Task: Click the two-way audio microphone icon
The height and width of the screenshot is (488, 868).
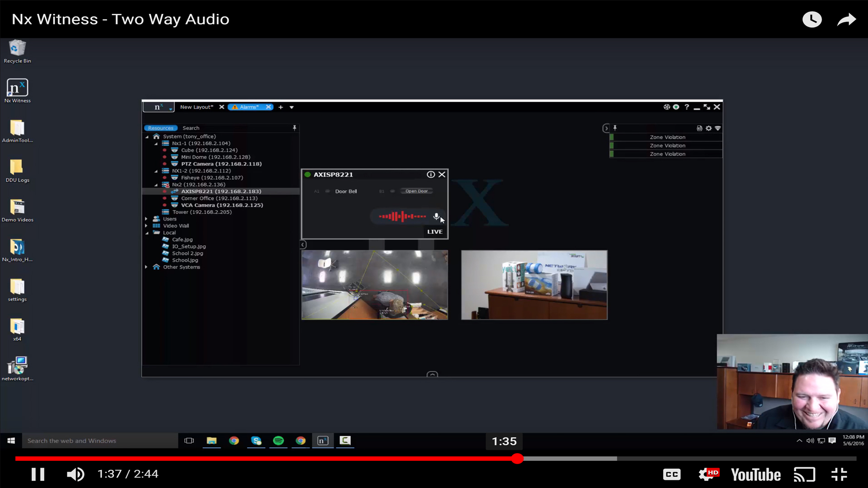Action: (436, 217)
